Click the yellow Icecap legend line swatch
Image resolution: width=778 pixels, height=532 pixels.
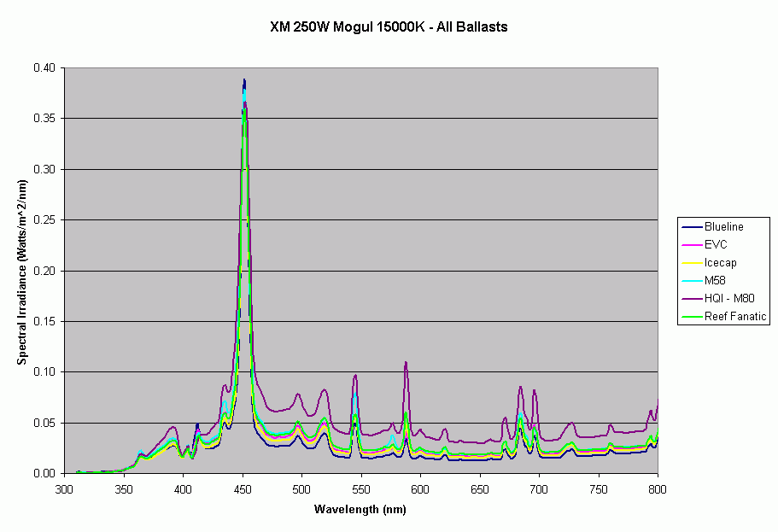click(692, 262)
